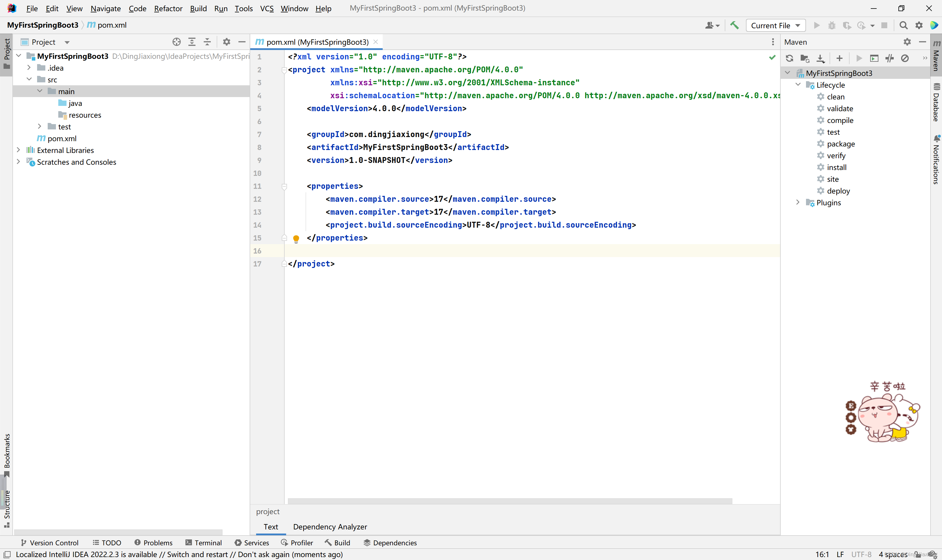Image resolution: width=942 pixels, height=560 pixels.
Task: Select the Text tab below editor
Action: pos(271,526)
